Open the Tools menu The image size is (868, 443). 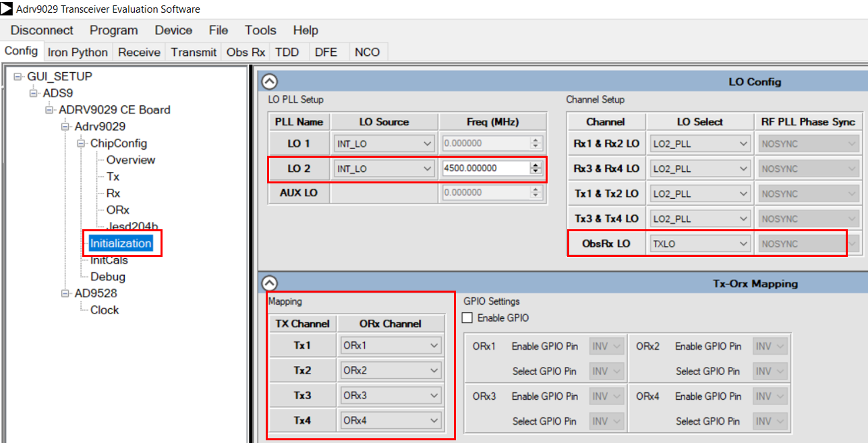(x=260, y=30)
